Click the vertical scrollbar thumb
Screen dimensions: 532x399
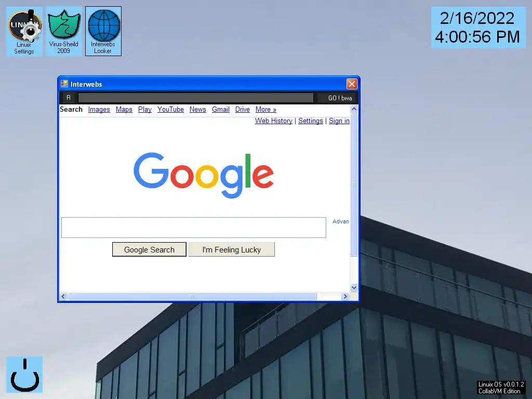pos(354,185)
